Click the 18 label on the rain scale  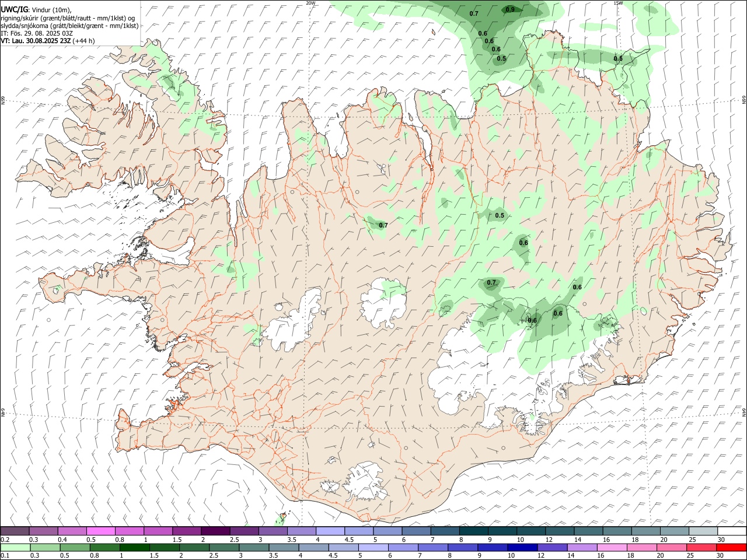tap(632, 556)
